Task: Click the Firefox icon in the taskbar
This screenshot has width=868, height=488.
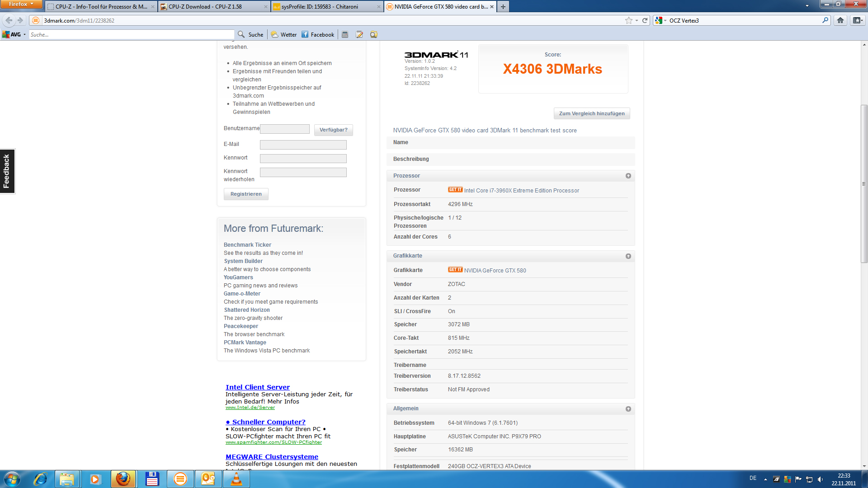Action: tap(123, 479)
